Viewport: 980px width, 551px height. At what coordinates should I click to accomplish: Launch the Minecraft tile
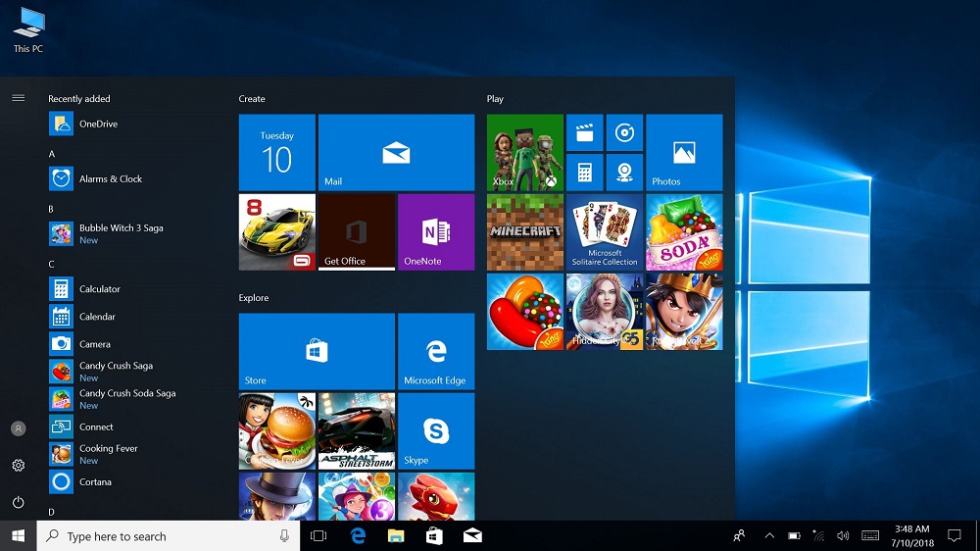[x=525, y=232]
